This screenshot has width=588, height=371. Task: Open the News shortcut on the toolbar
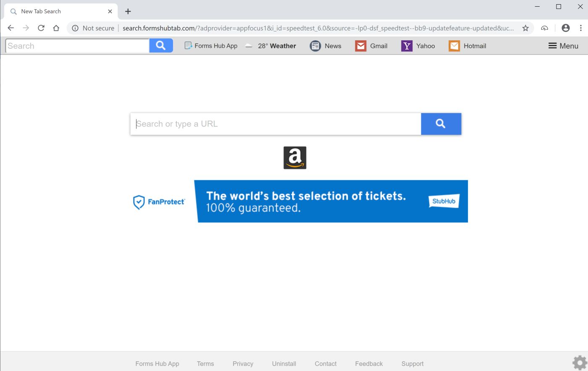325,46
